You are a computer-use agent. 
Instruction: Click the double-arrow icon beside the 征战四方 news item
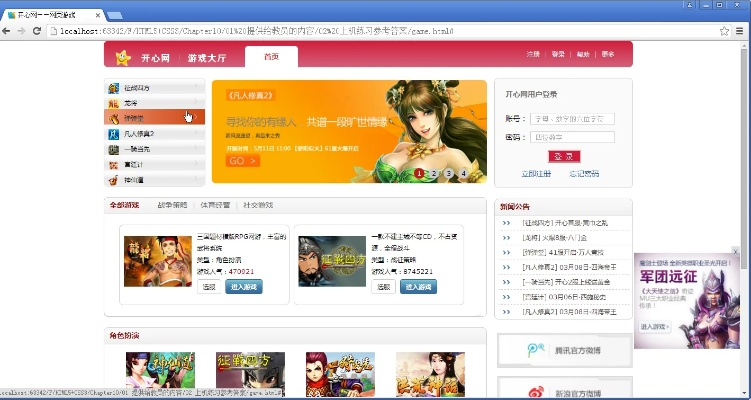(x=507, y=223)
